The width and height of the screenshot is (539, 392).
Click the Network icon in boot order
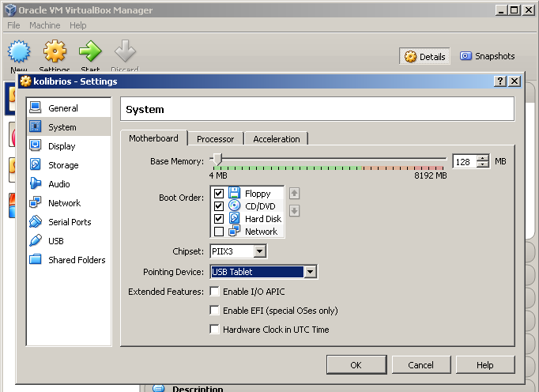tap(235, 231)
